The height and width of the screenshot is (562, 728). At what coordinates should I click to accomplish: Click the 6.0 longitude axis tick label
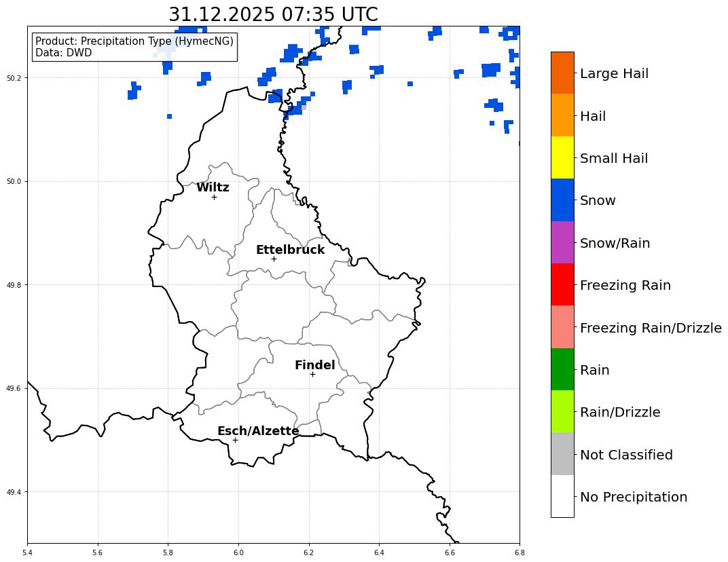pos(238,552)
